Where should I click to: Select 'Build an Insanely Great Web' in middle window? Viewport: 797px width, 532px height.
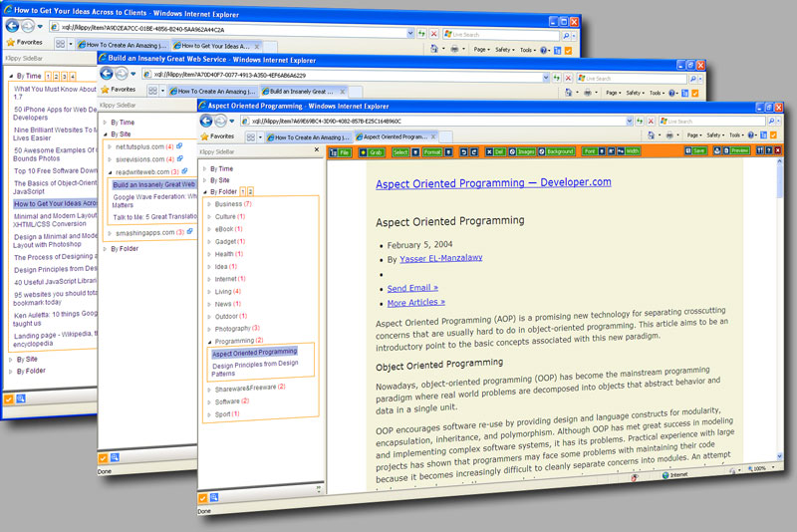(153, 184)
